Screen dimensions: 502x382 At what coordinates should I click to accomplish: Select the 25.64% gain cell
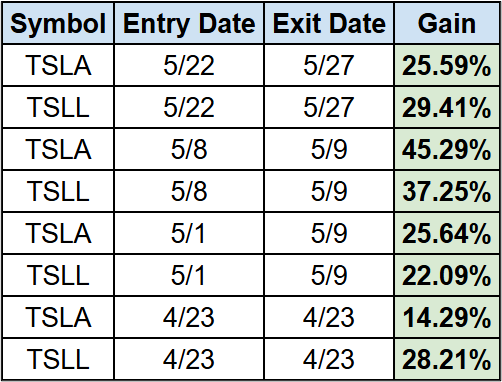pyautogui.click(x=447, y=233)
